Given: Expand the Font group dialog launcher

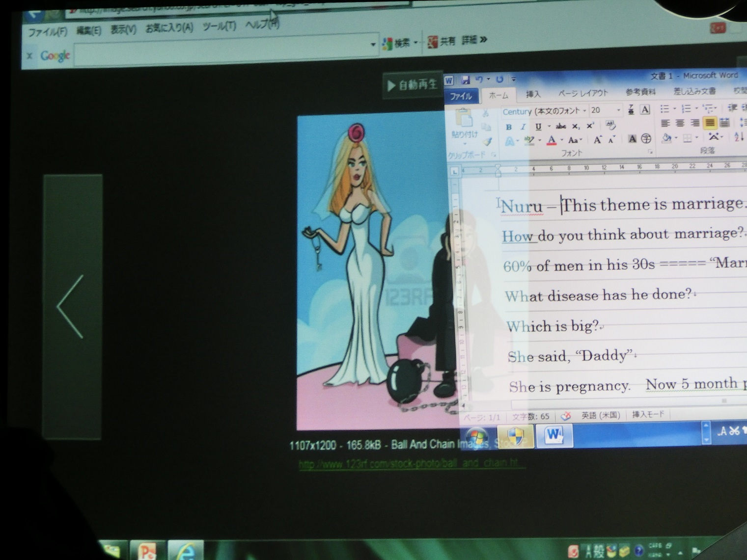Looking at the screenshot, I should (650, 152).
